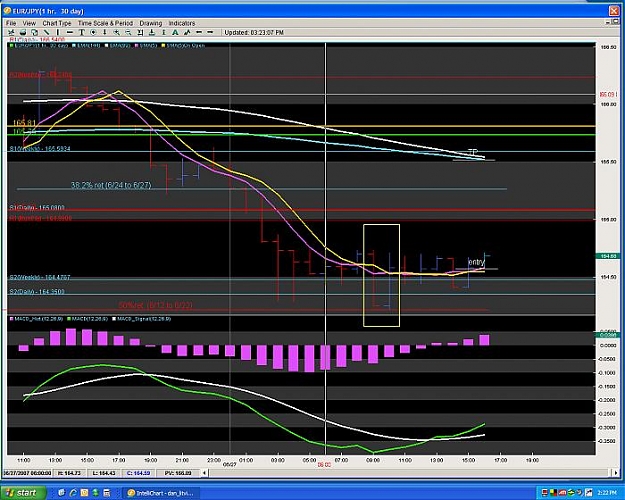
Task: Click the IntelliChart taskbar button
Action: click(161, 493)
